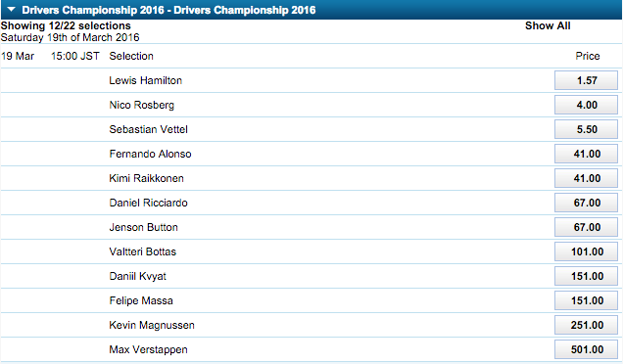Collapse the Drivers Championship 2016 section arrow
Viewport: 623px width, 364px height.
tap(11, 9)
